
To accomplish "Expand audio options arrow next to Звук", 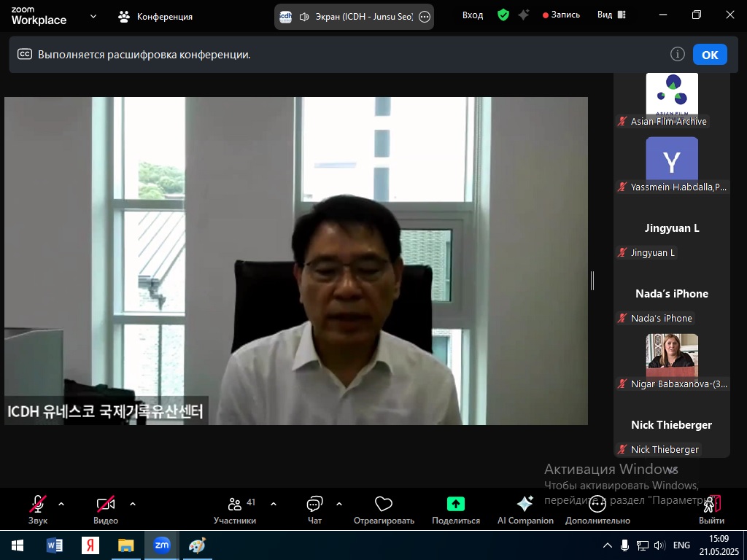I will pos(61,504).
